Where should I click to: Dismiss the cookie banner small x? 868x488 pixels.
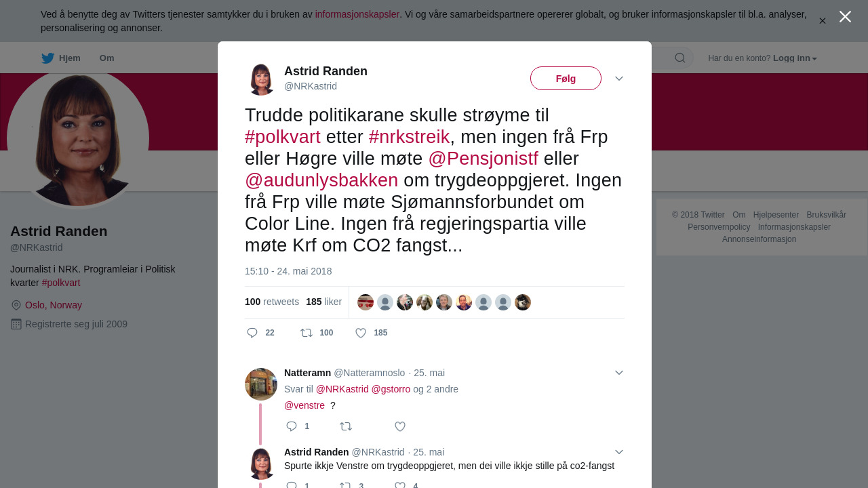[823, 21]
